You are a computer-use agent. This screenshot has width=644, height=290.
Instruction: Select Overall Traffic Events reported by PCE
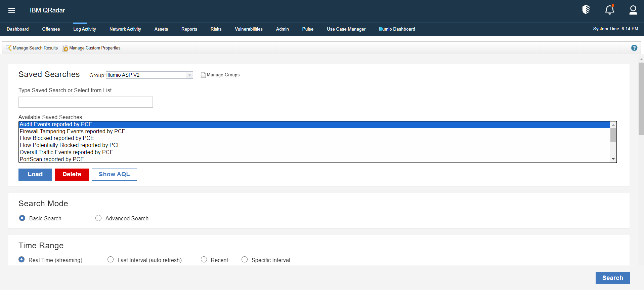314,152
